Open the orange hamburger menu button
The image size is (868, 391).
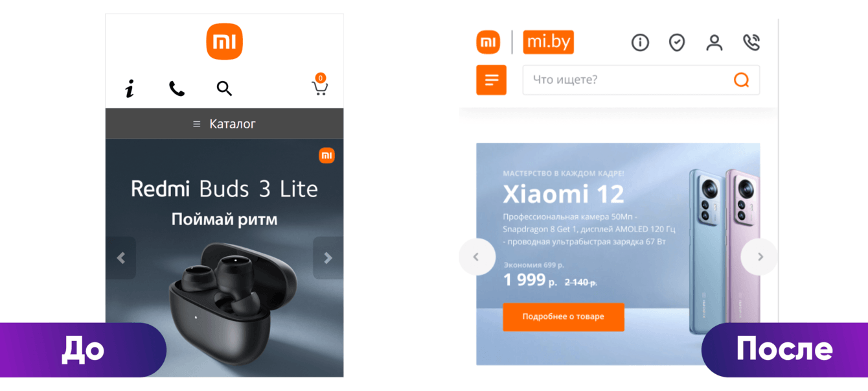[491, 80]
